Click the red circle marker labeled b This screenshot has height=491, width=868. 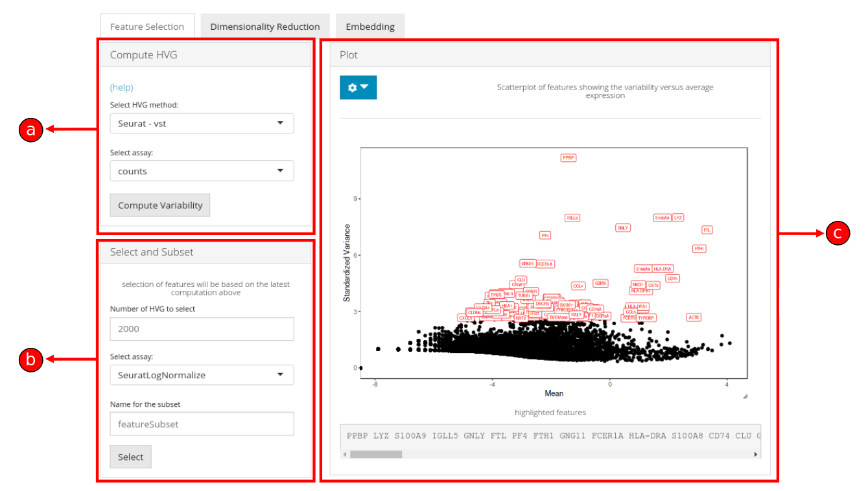[30, 360]
